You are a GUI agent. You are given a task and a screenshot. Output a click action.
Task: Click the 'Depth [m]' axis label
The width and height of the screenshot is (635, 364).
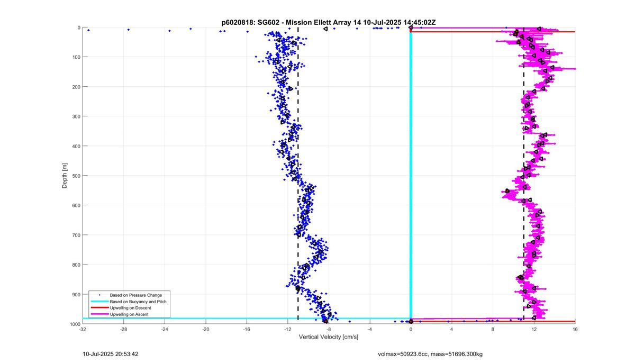point(65,176)
